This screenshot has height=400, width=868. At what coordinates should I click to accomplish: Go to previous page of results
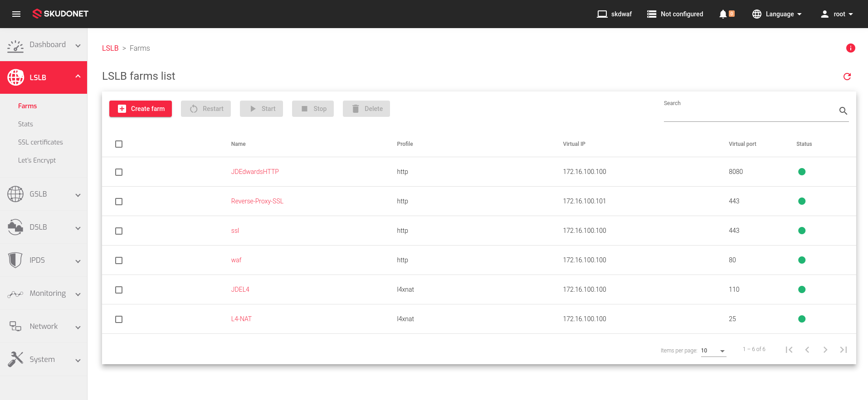click(x=807, y=350)
